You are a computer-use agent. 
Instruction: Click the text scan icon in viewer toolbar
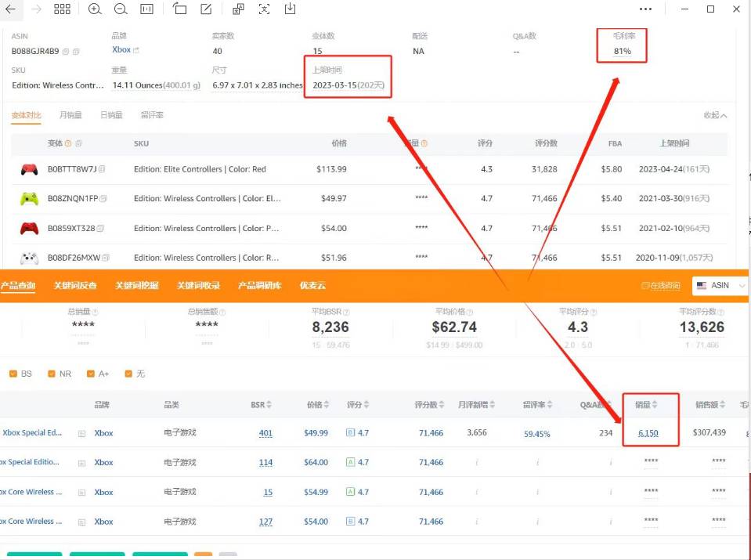264,9
